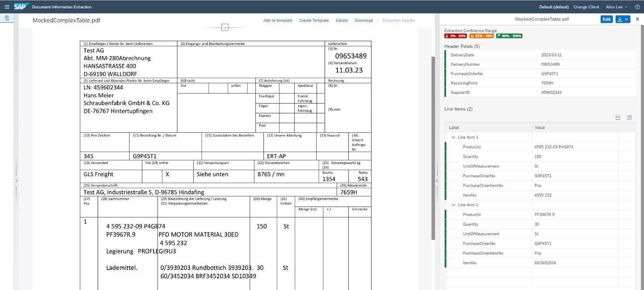
Task: Click the supplier ID value 459602344
Action: tap(552, 93)
